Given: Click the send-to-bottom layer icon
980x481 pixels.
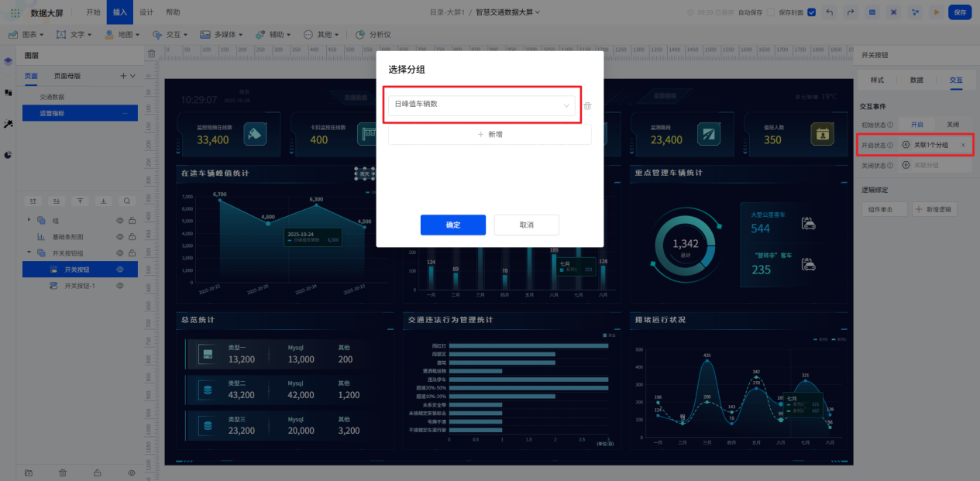Looking at the screenshot, I should (104, 201).
